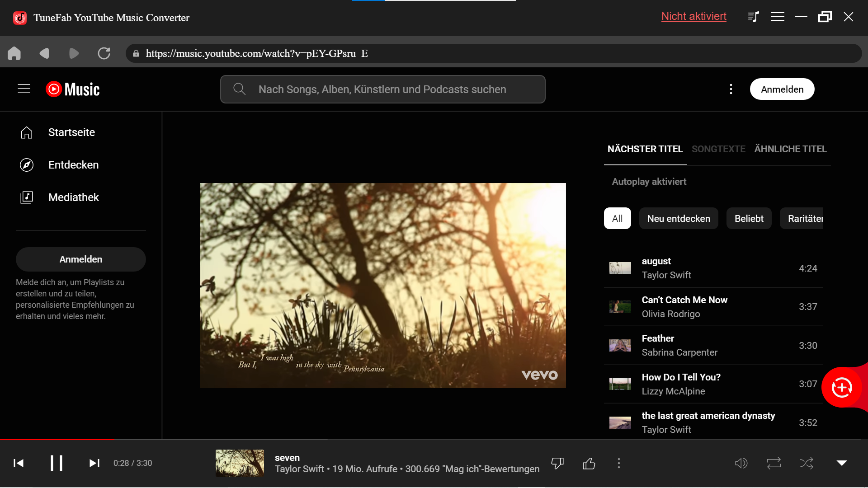Go to the browser home page

14,53
